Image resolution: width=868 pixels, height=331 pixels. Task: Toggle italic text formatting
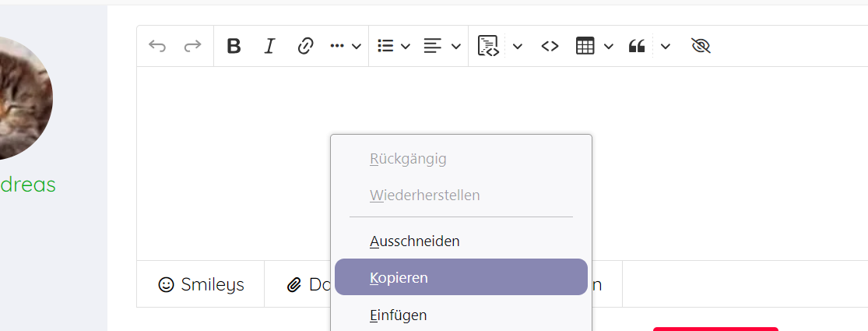pyautogui.click(x=269, y=46)
